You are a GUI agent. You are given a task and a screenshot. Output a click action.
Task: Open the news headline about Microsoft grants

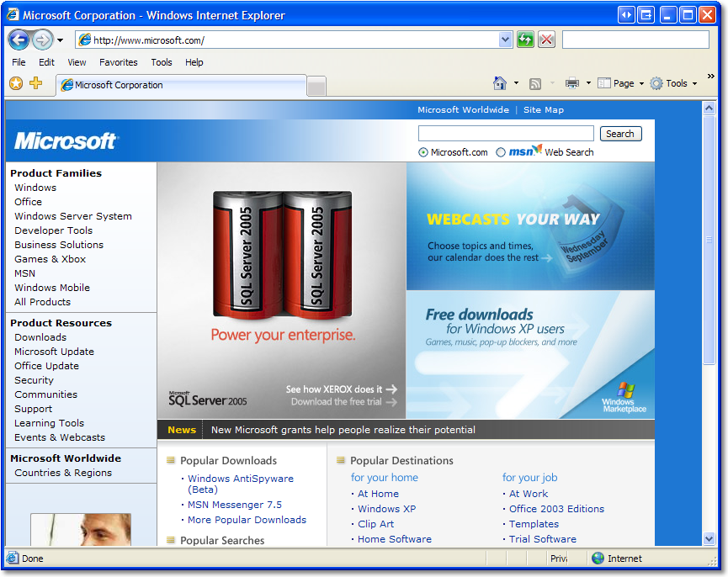(x=343, y=430)
